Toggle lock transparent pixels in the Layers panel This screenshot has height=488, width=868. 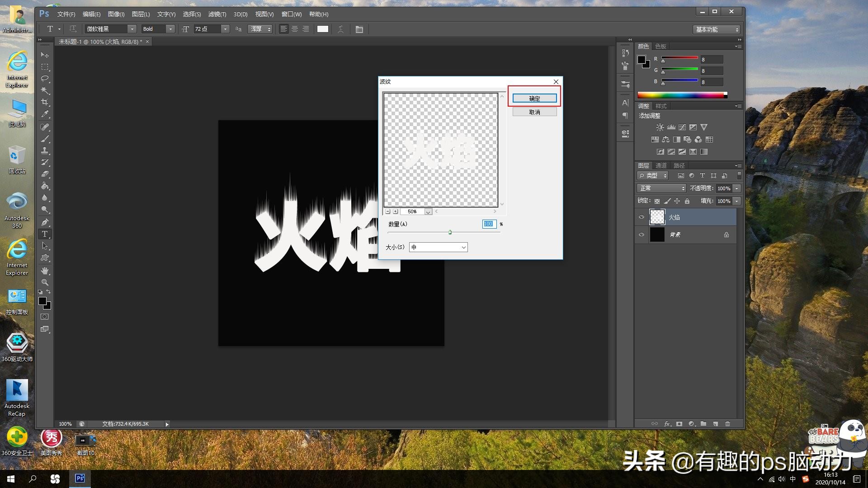[657, 201]
